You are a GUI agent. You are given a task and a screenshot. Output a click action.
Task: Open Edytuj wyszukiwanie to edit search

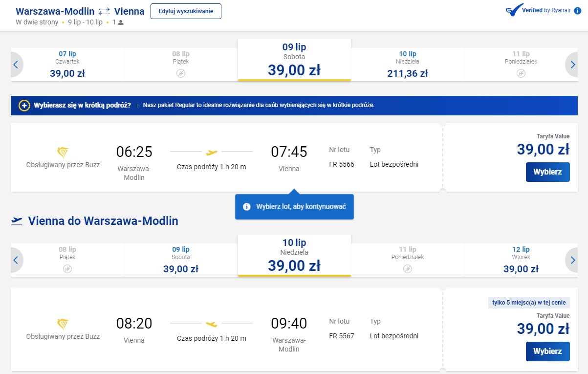pos(186,11)
